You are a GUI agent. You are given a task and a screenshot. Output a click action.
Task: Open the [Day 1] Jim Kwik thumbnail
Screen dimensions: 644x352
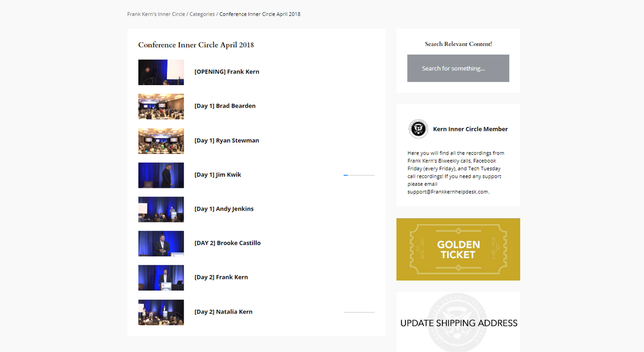[161, 175]
